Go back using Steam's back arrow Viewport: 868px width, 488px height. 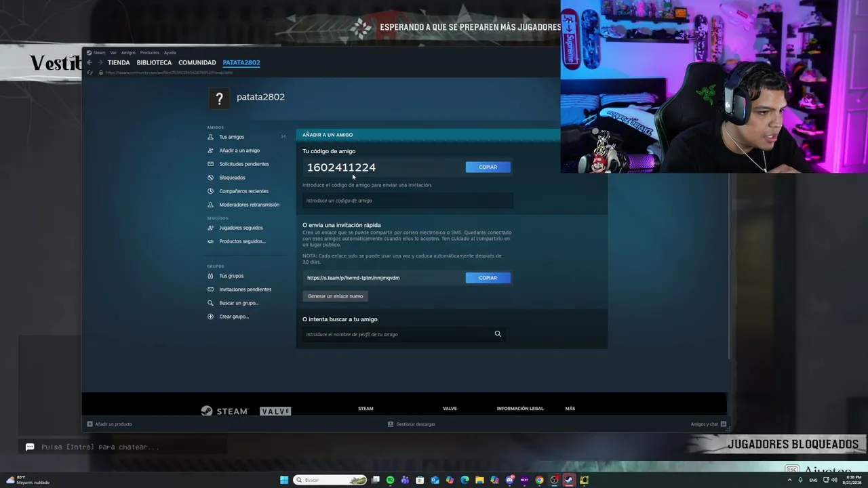pyautogui.click(x=89, y=62)
